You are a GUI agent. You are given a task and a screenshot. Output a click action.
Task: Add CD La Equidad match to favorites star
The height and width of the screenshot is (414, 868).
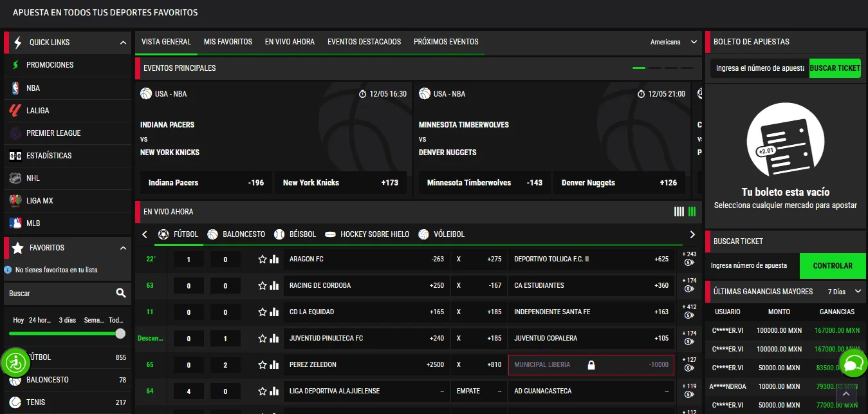click(263, 312)
